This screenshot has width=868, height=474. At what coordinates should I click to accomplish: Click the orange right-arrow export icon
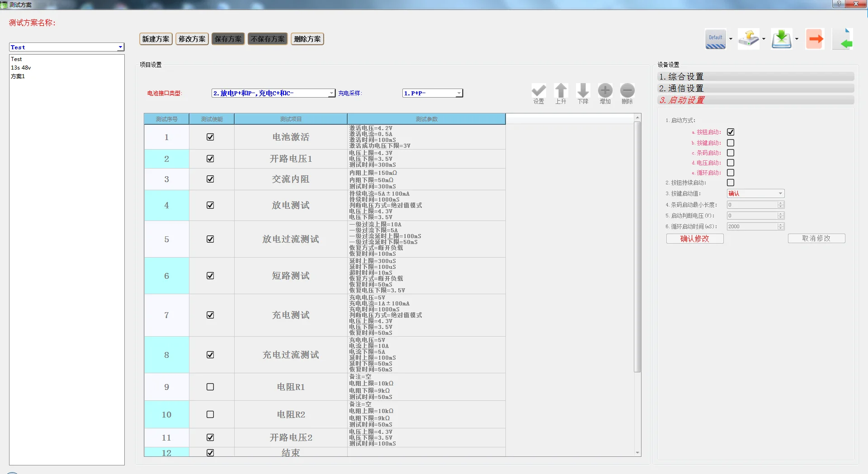pos(815,39)
